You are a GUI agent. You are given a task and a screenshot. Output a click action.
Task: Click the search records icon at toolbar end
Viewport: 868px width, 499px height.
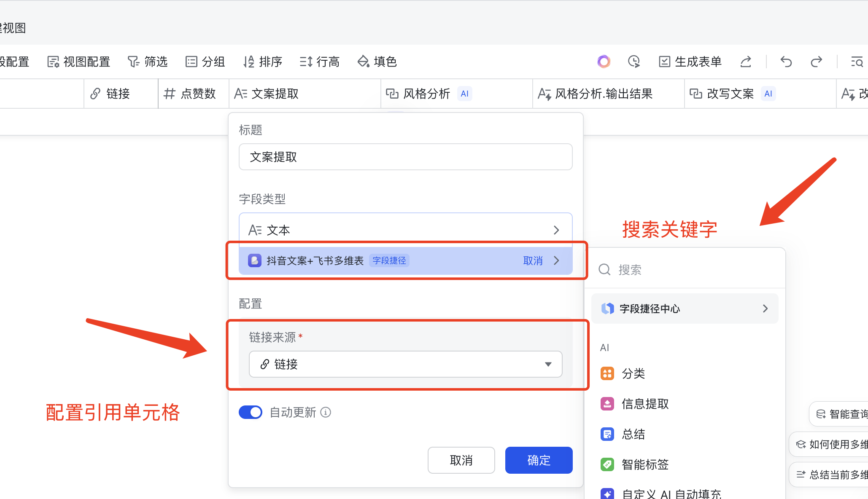pyautogui.click(x=857, y=62)
